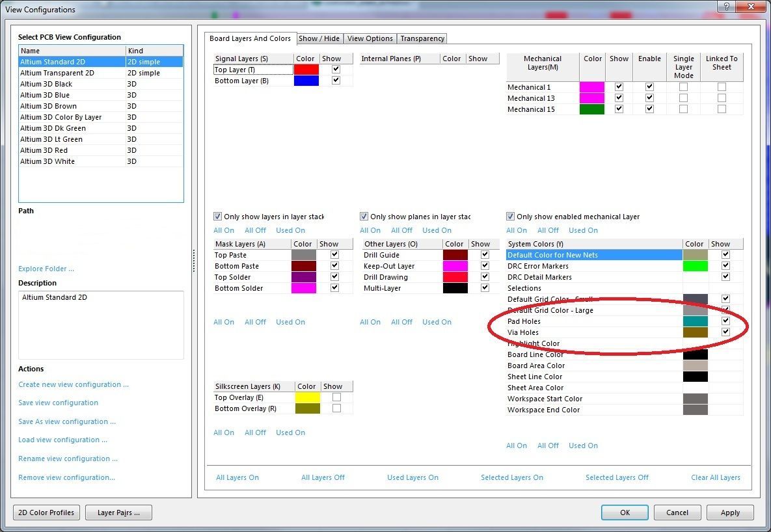Select Altium Transparent 2D configuration

click(x=101, y=73)
